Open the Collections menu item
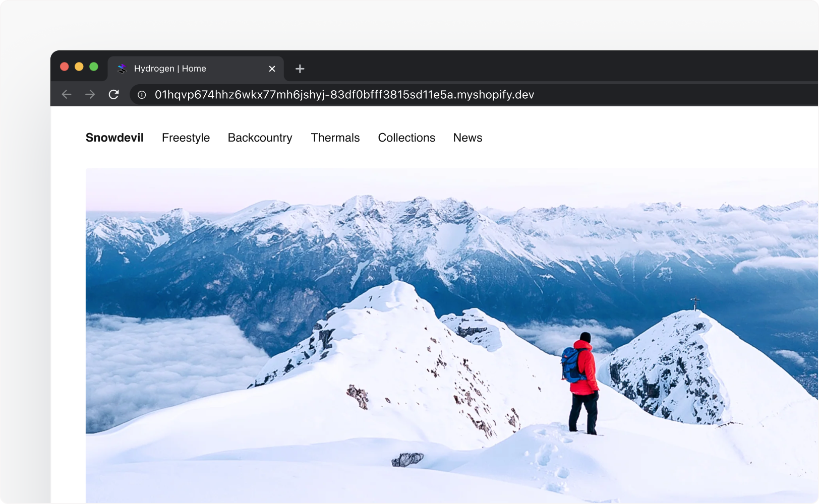819x504 pixels. (x=406, y=138)
